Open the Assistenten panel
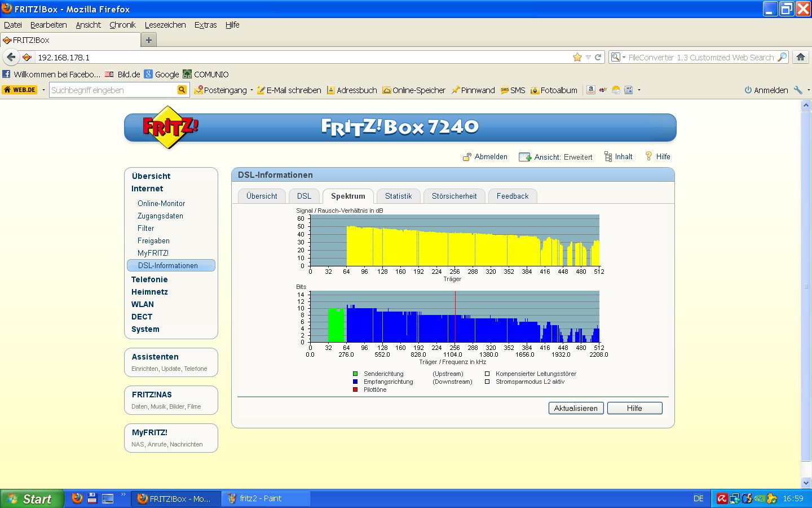The image size is (812, 508). [171, 362]
